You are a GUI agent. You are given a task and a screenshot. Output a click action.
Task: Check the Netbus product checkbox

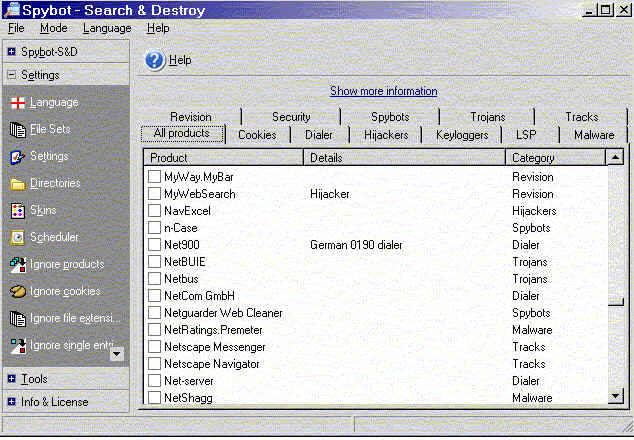pos(154,279)
